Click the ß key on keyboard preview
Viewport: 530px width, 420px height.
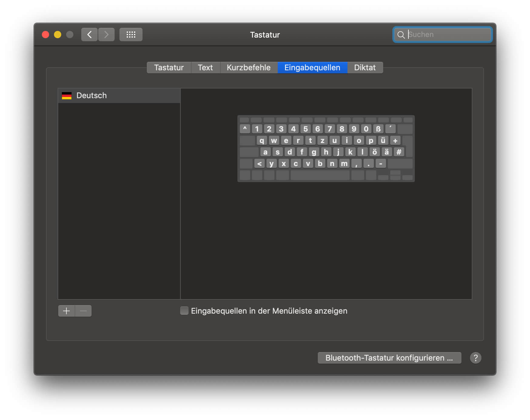(x=378, y=129)
